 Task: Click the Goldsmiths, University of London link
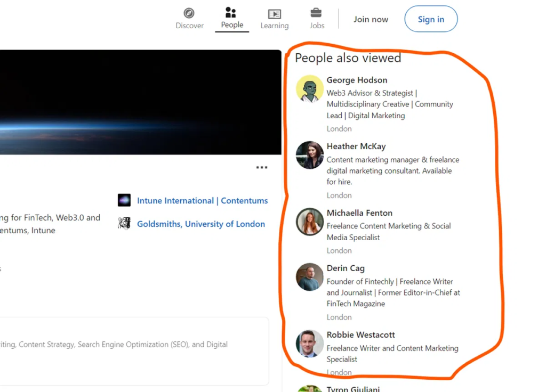point(200,224)
